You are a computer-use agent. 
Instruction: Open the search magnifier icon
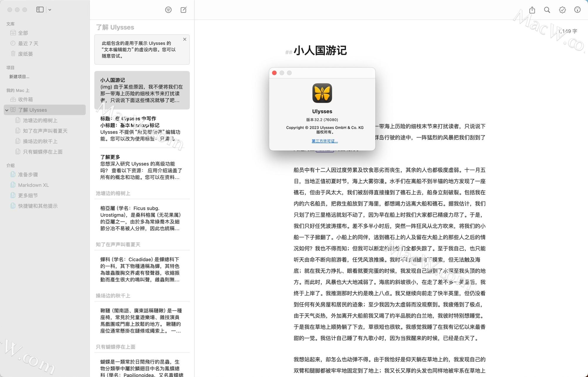547,10
